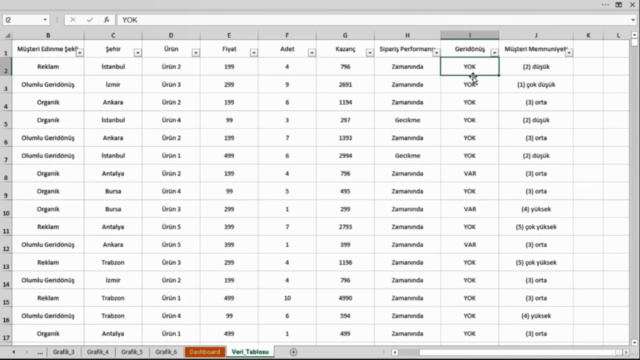This screenshot has width=640, height=360.
Task: Select row 13 header
Action: click(6, 262)
